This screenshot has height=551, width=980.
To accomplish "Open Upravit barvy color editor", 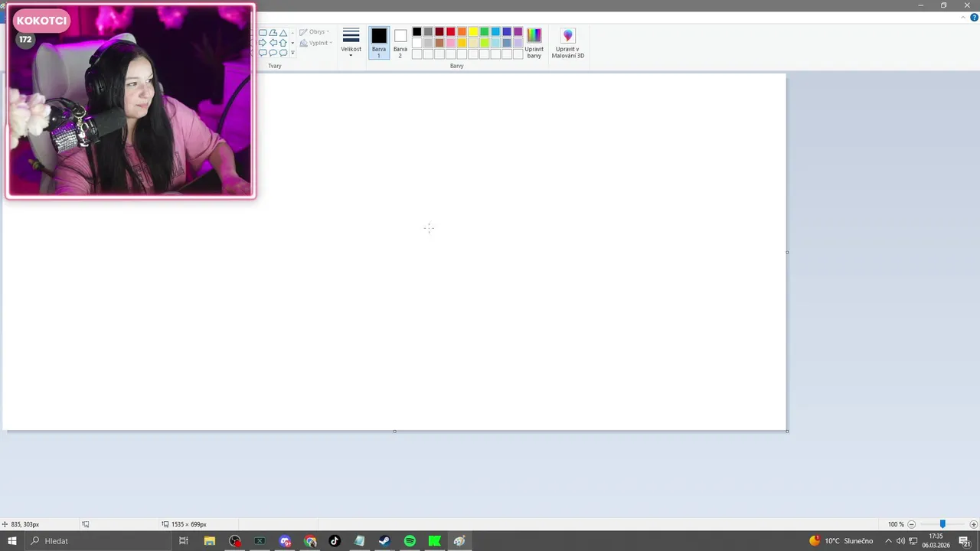I will click(x=534, y=43).
